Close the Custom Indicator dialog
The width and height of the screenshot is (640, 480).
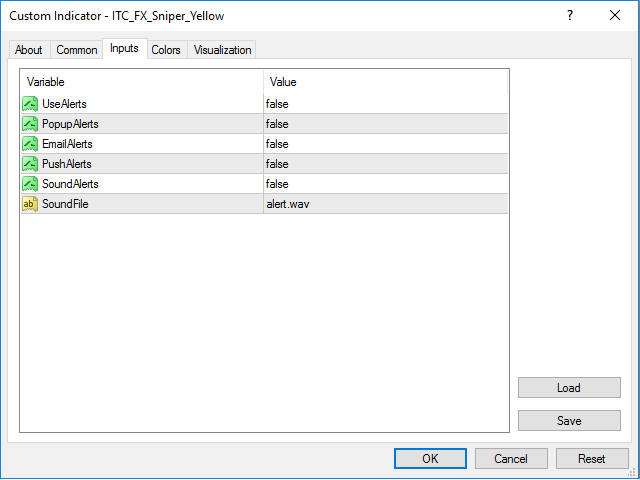615,16
